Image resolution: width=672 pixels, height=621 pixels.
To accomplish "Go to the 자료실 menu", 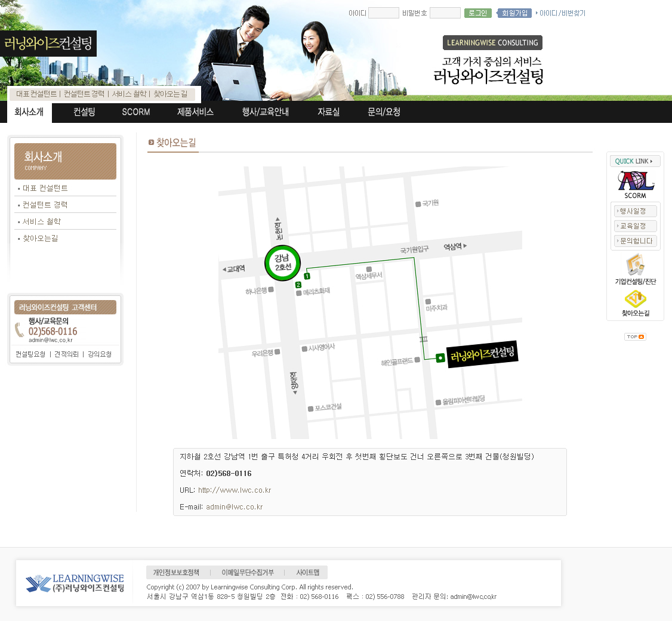I will pos(328,112).
